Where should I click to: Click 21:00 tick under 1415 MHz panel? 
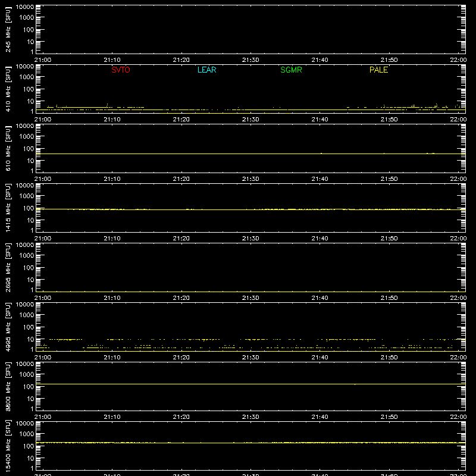(43, 239)
